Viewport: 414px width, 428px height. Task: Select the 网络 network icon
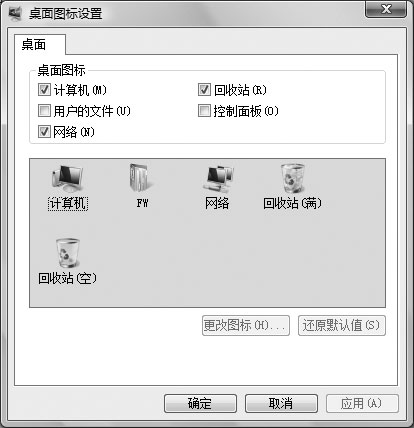pyautogui.click(x=218, y=179)
